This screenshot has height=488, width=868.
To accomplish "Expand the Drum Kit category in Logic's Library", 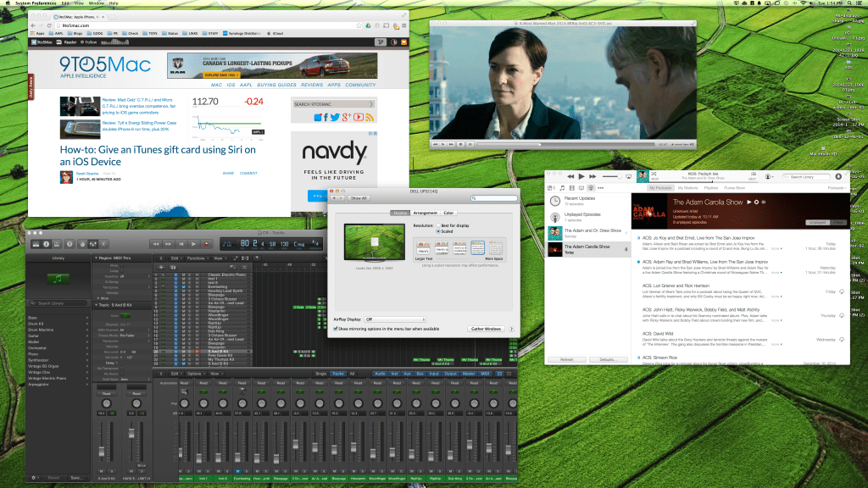I will [x=85, y=324].
